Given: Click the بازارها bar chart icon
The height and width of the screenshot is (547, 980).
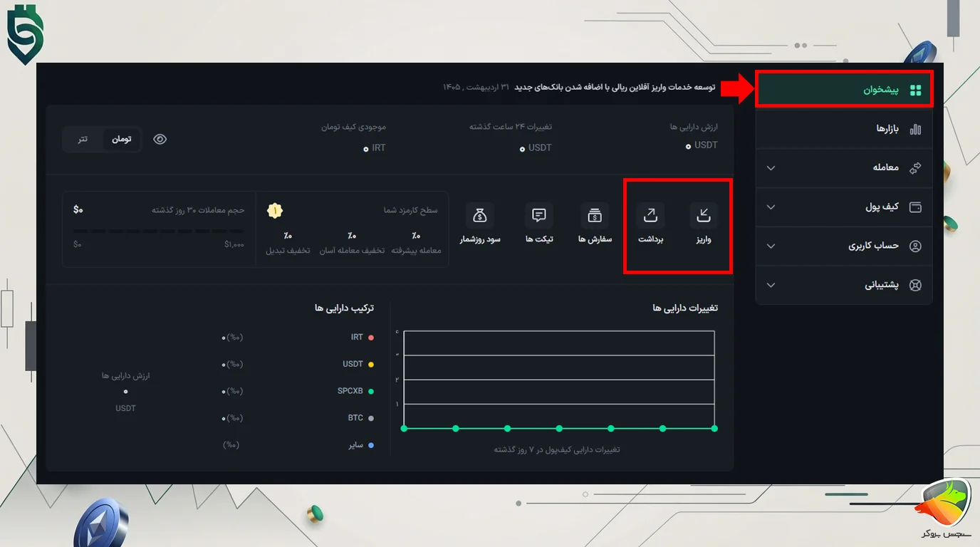Looking at the screenshot, I should pos(916,129).
